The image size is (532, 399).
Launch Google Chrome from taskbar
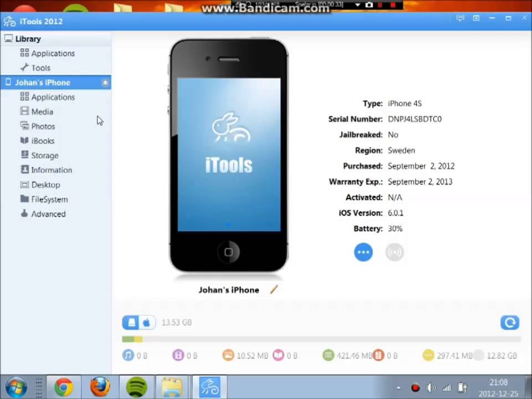(63, 387)
